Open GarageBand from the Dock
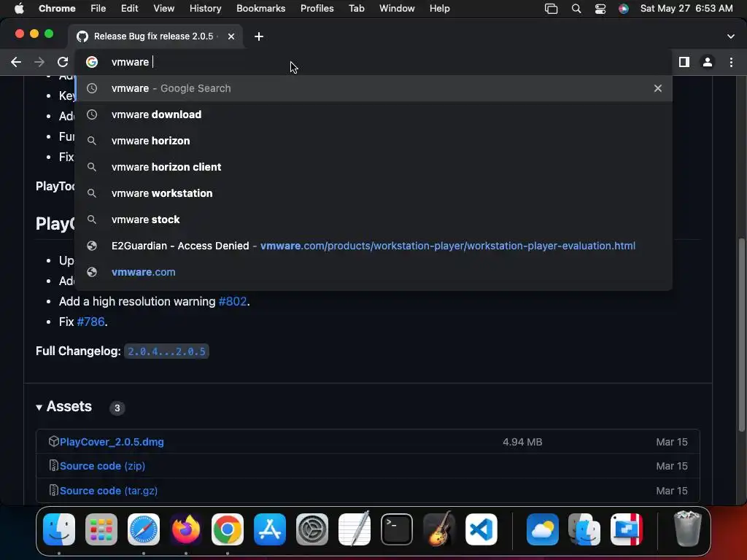The width and height of the screenshot is (747, 560). point(438,529)
